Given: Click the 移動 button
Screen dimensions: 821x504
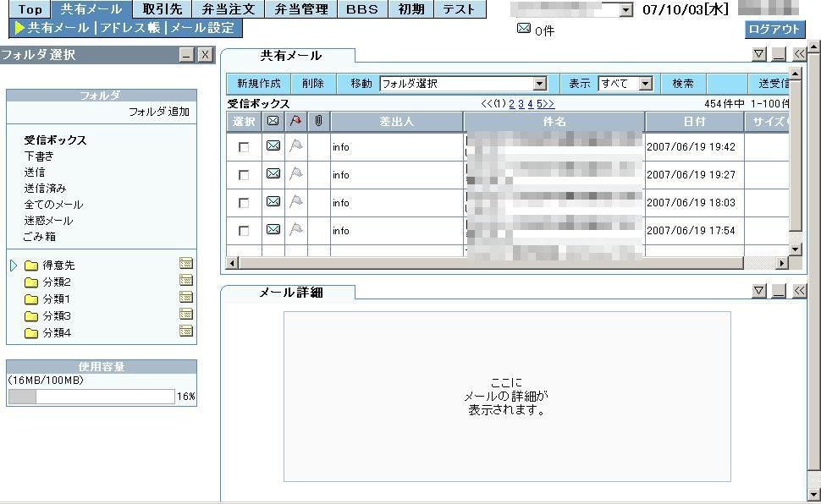Looking at the screenshot, I should (361, 83).
